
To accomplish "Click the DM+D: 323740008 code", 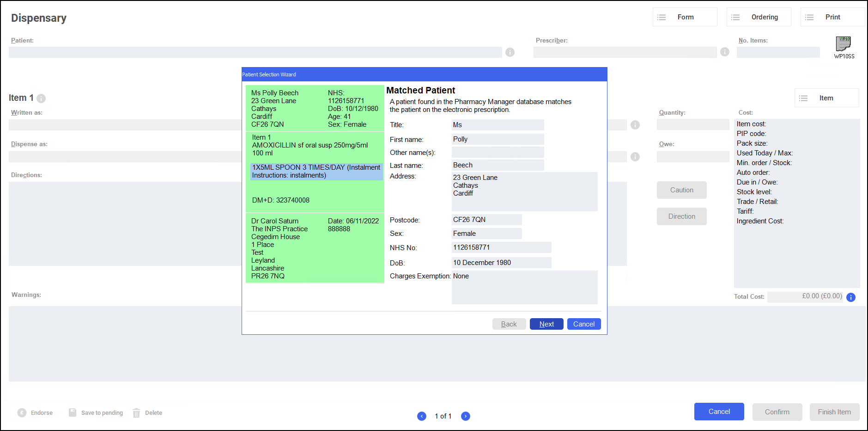I will coord(281,200).
